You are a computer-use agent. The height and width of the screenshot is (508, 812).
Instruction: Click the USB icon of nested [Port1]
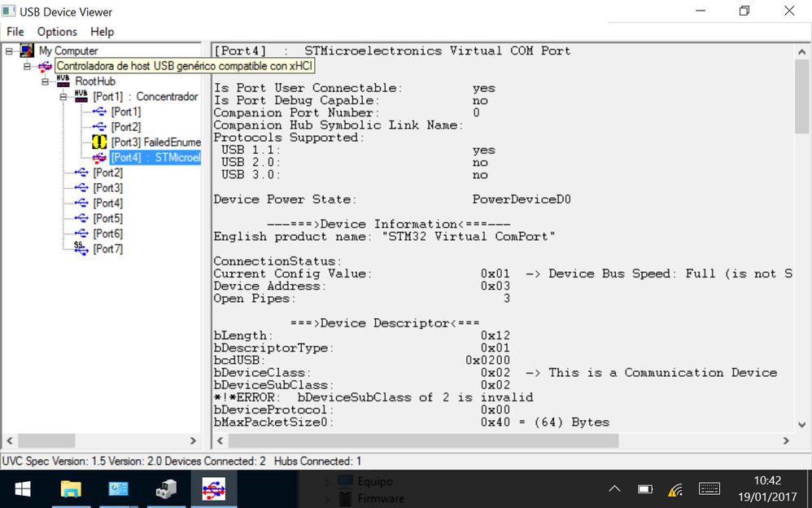tap(99, 112)
